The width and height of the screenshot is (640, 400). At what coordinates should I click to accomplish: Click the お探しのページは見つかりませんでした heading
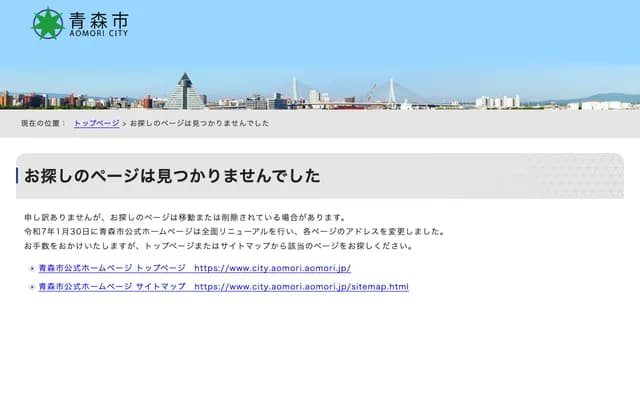(x=173, y=176)
